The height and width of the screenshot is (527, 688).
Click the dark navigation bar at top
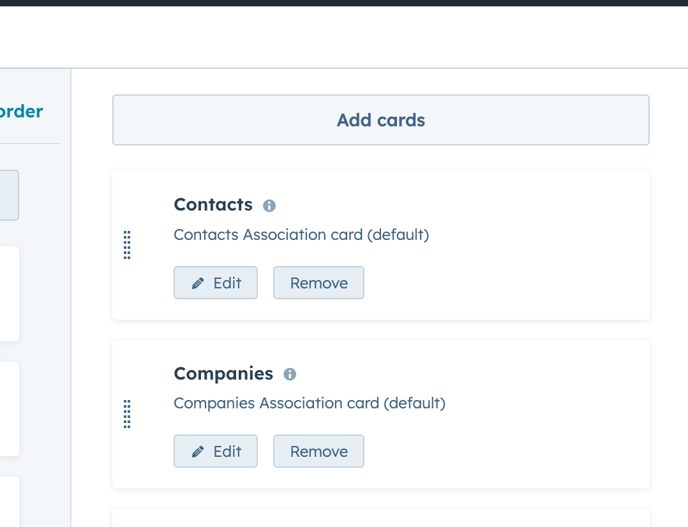point(344,3)
